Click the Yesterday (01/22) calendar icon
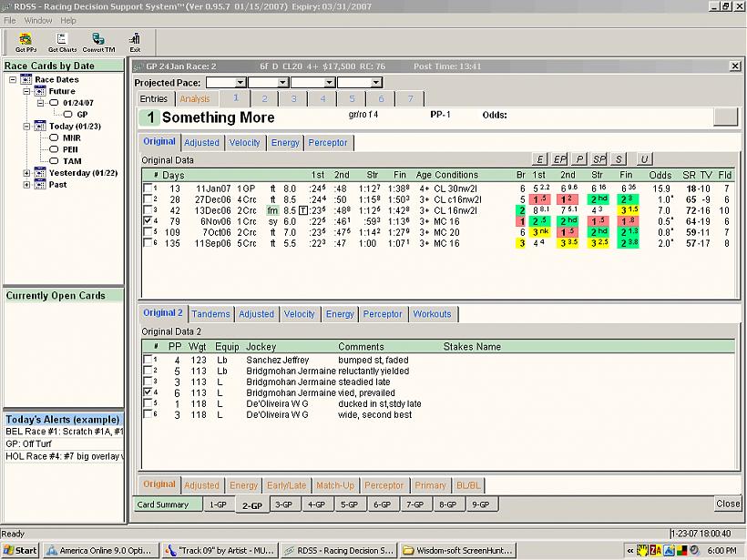This screenshot has width=747, height=560. click(40, 172)
